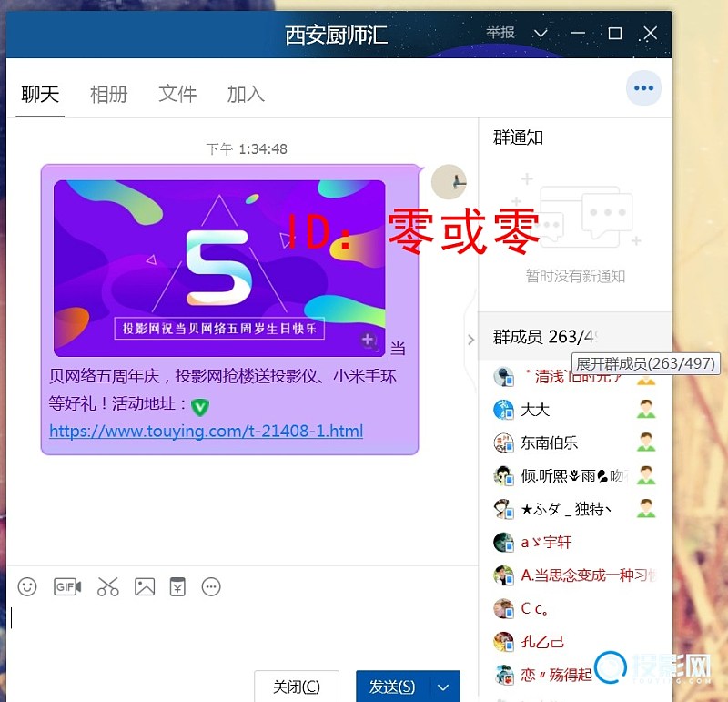
Task: Show more input tools with the ellipsis icon
Action: 211,586
